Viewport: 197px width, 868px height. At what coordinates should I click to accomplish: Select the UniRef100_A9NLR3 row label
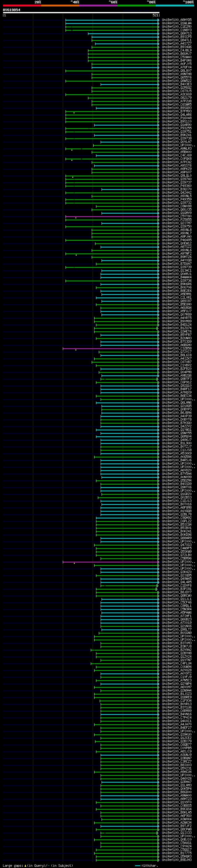click(177, 149)
